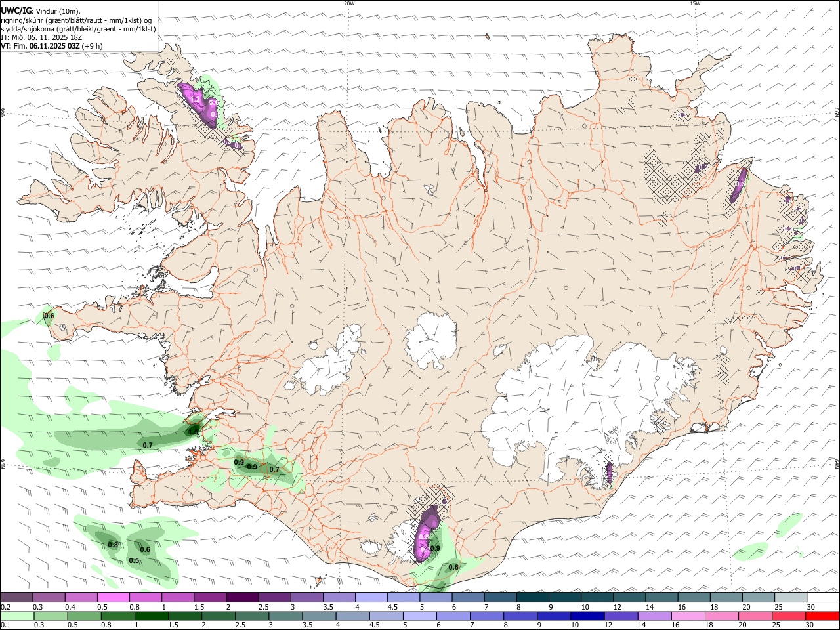Pick the palest green rain-scale swatch at 0.1
This screenshot has width=840, height=630.
coord(17,616)
